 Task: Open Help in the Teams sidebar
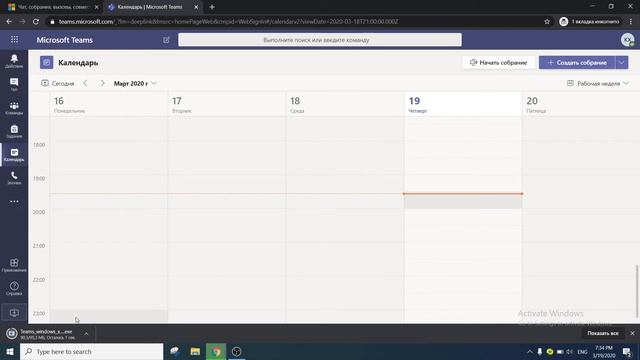(14, 288)
